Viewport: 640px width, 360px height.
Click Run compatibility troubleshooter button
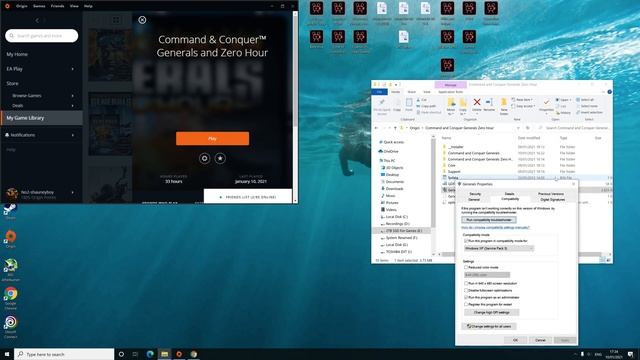(489, 220)
